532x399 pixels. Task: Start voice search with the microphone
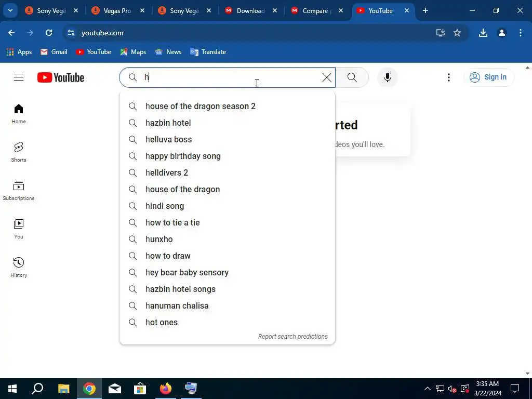click(387, 77)
